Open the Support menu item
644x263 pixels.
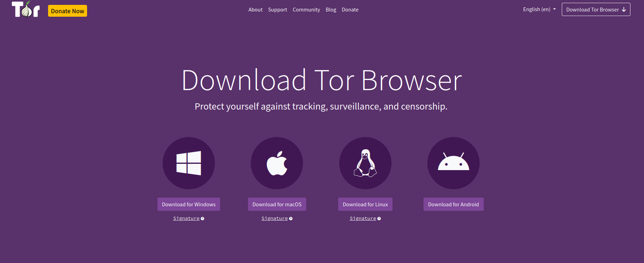pos(278,10)
